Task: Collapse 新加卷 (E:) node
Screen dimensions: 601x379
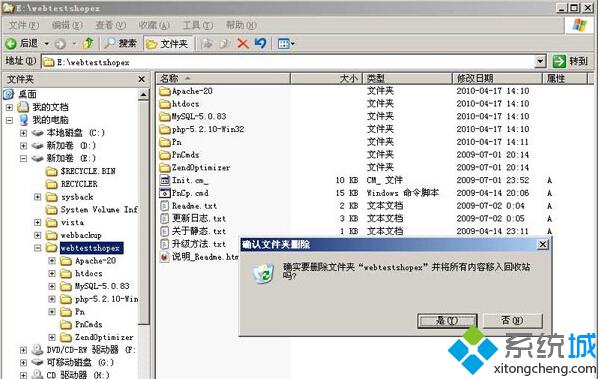Action: pos(23,158)
